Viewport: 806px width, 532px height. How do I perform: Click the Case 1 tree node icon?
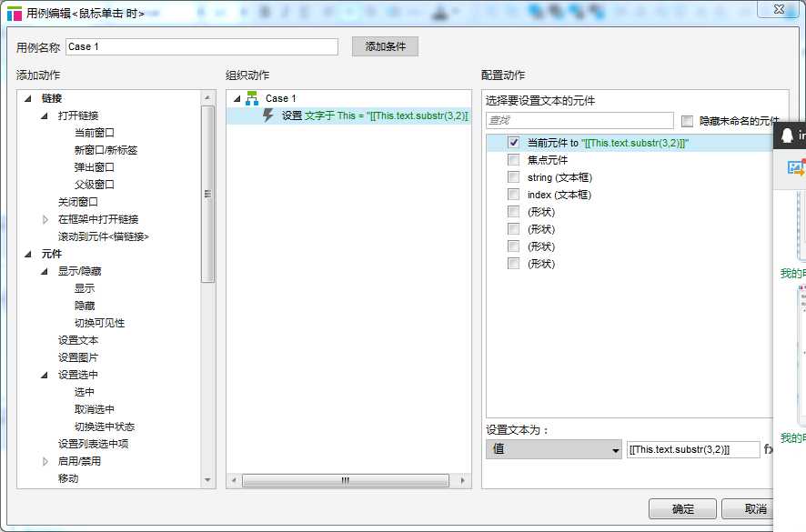(x=252, y=98)
